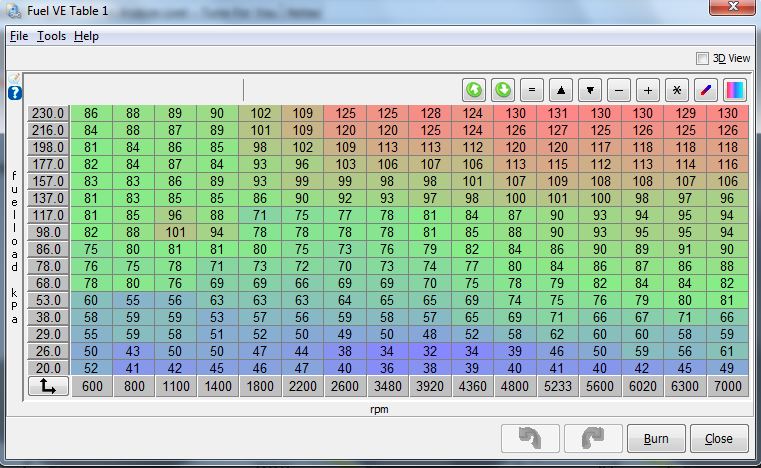This screenshot has height=468, width=761.
Task: Select the 3480 rpm column header
Action: pyautogui.click(x=388, y=386)
